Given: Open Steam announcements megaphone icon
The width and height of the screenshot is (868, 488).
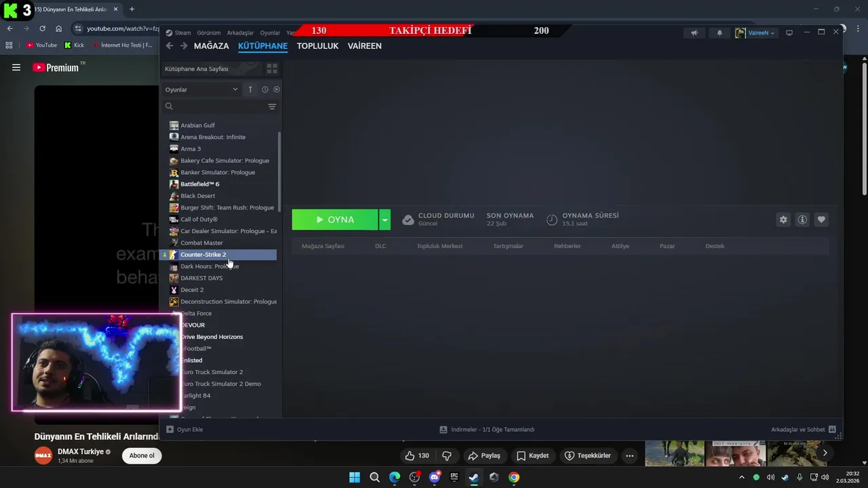Looking at the screenshot, I should click(694, 33).
